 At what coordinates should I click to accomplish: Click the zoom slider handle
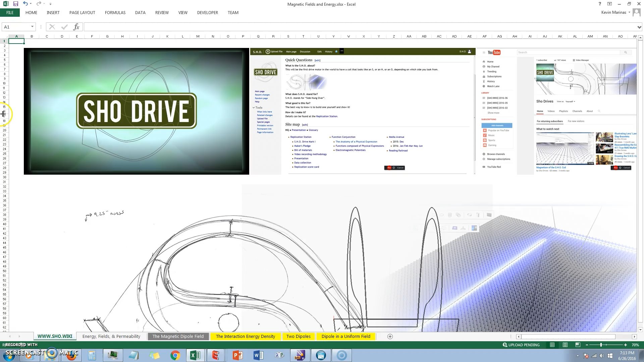601,345
